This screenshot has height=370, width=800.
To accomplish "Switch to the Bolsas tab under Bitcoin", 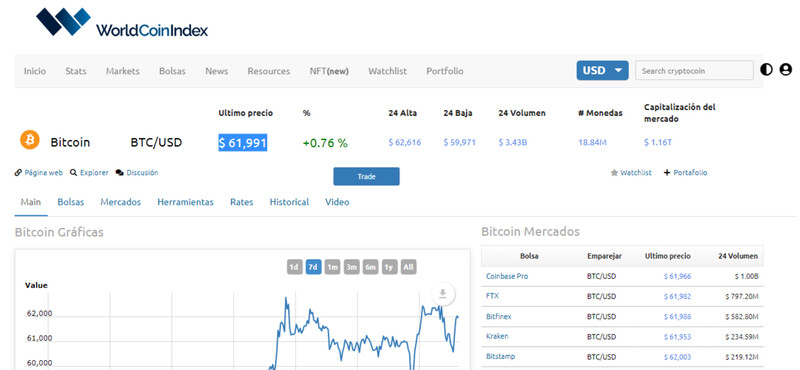I will (71, 202).
